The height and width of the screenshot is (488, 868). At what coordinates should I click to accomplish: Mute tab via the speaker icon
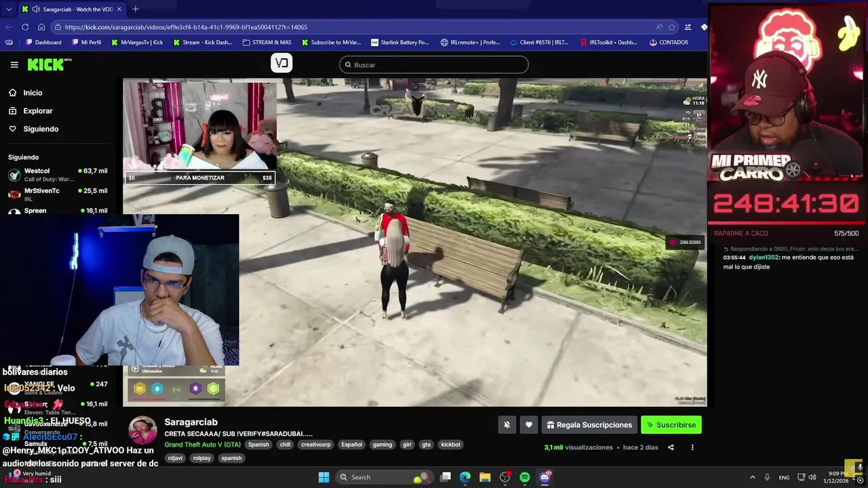point(35,9)
